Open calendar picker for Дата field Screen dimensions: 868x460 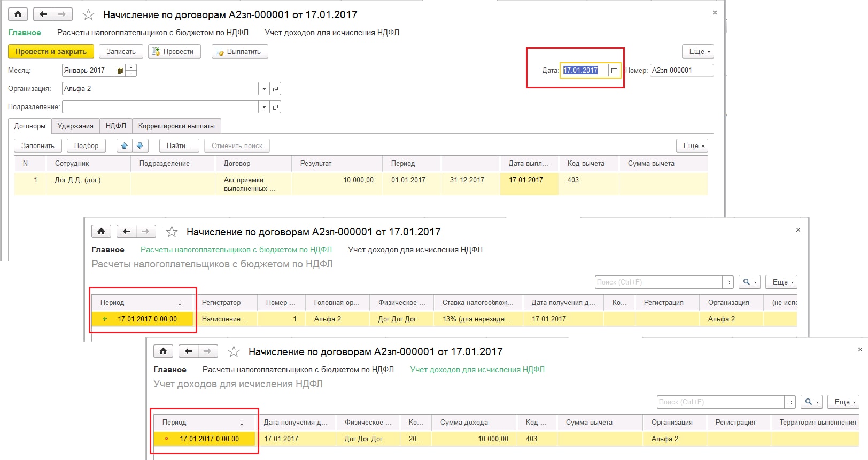pos(614,71)
